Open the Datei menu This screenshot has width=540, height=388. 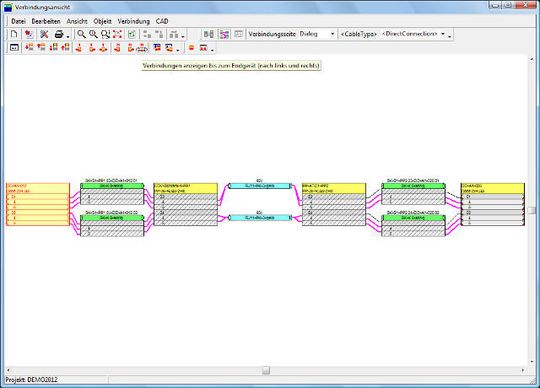tap(19, 21)
